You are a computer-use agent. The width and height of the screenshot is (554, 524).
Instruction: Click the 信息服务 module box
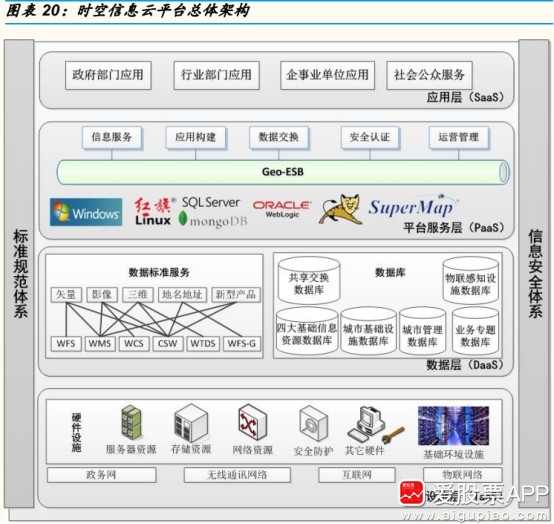point(112,137)
